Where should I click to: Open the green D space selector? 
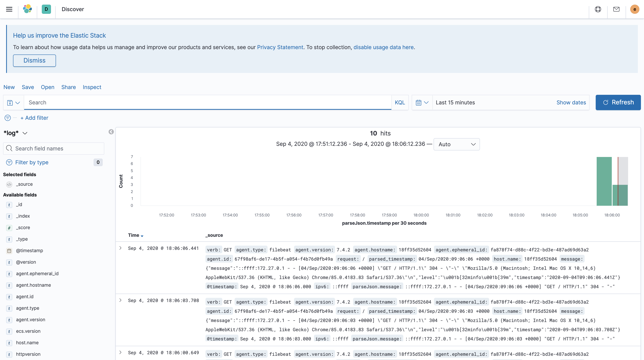tap(46, 9)
